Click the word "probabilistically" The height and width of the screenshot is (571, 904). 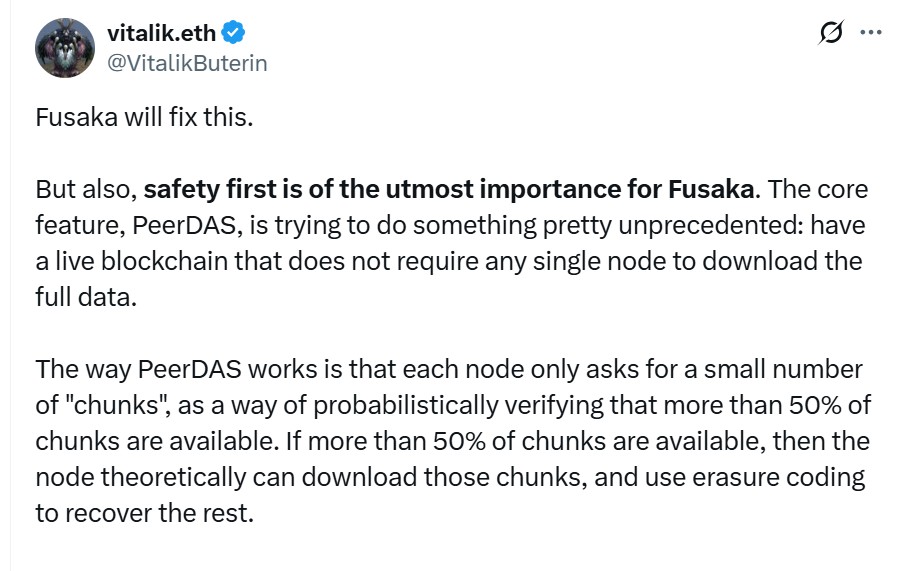[x=406, y=405]
